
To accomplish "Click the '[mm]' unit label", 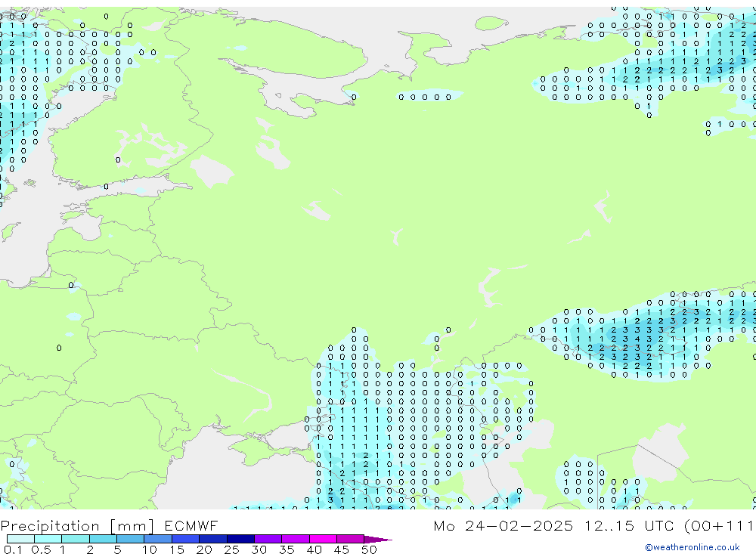I will pos(132,526).
